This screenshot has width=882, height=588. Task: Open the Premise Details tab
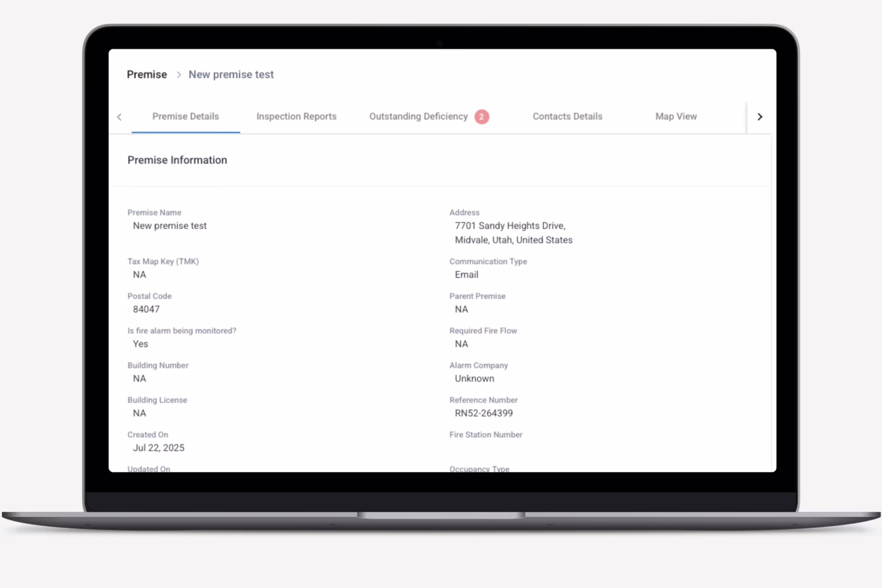tap(186, 117)
